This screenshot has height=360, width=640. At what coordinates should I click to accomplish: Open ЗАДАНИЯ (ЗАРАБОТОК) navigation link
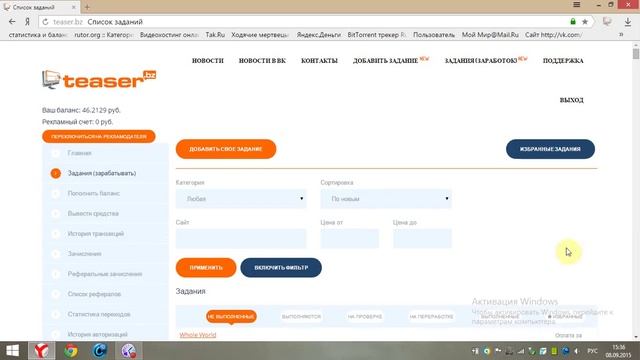click(x=481, y=60)
